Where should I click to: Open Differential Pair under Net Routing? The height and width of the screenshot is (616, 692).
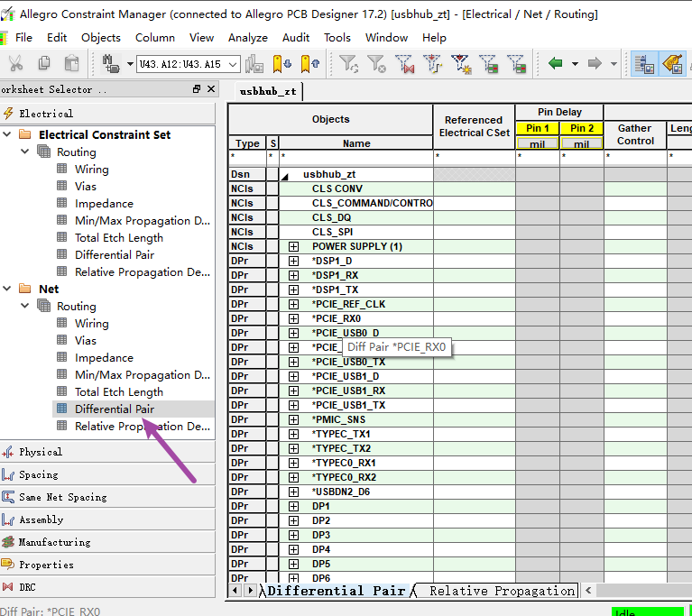point(115,409)
